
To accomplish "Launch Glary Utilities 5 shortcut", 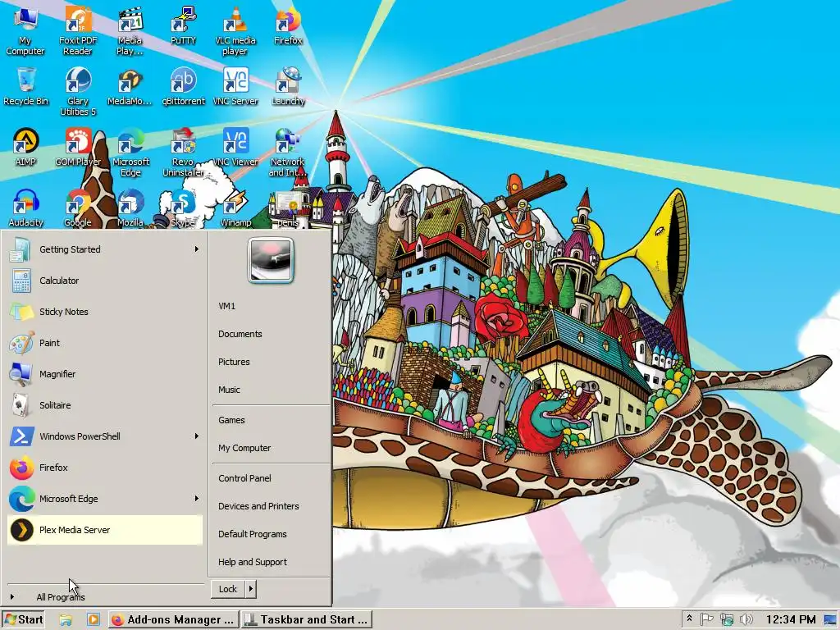I will tap(78, 91).
